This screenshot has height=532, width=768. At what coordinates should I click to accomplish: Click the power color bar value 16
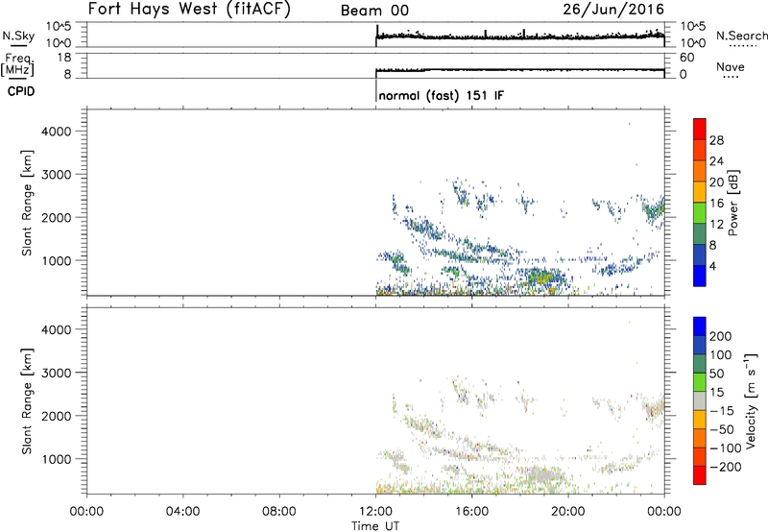tap(716, 204)
